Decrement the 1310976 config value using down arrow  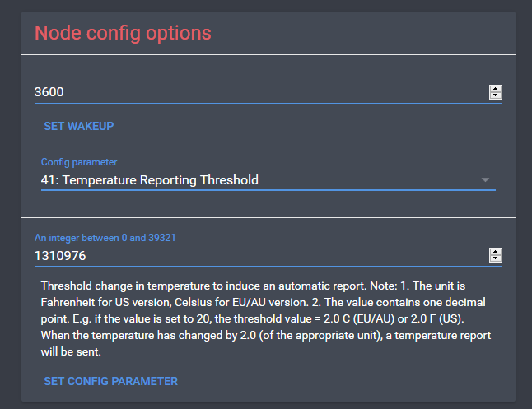[x=496, y=258]
